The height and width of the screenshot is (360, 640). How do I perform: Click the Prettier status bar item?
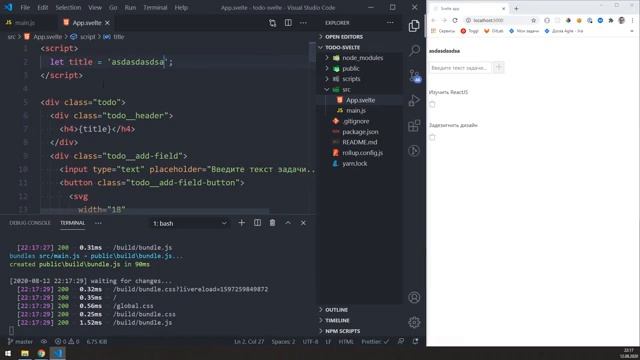(375, 342)
